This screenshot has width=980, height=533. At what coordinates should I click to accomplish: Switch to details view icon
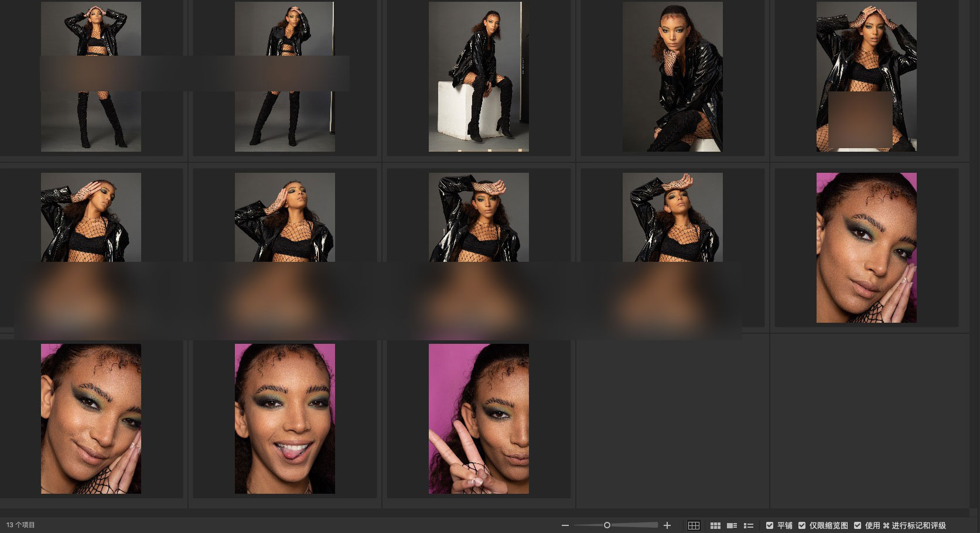click(x=732, y=525)
